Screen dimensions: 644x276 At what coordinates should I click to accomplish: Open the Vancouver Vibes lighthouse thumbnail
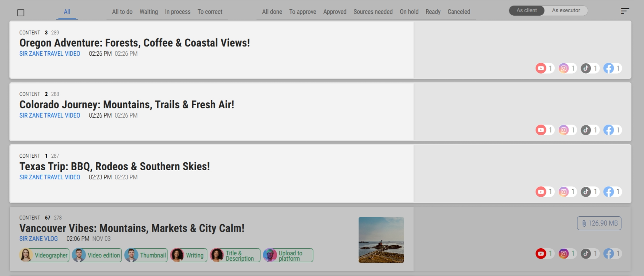pyautogui.click(x=381, y=240)
